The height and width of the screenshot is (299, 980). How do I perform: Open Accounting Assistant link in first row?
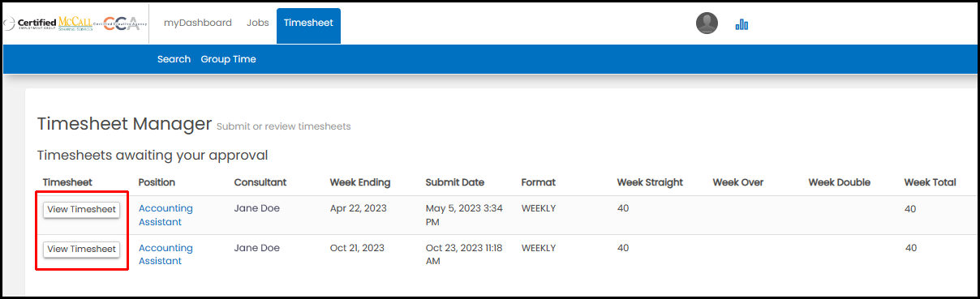(x=165, y=215)
